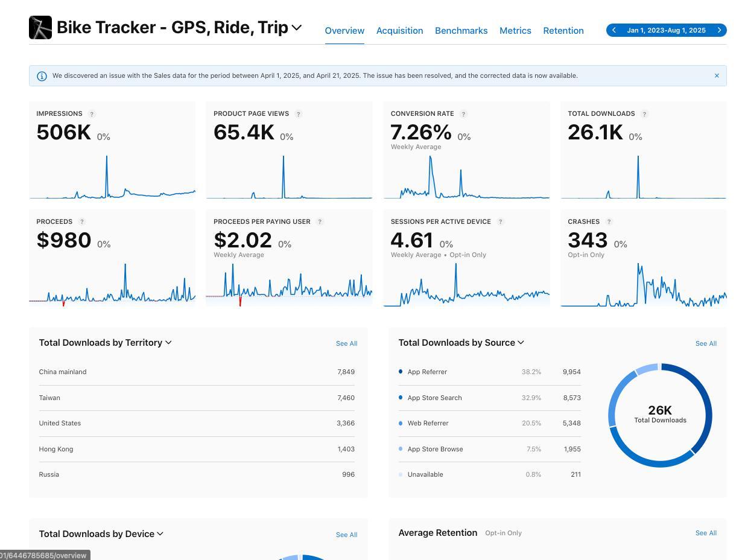Click See All for Total Downloads by Territory
This screenshot has width=745, height=560.
(x=346, y=343)
